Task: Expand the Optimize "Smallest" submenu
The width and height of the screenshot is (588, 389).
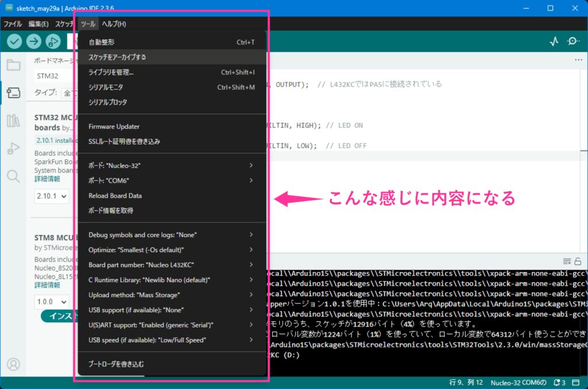Action: click(x=172, y=250)
